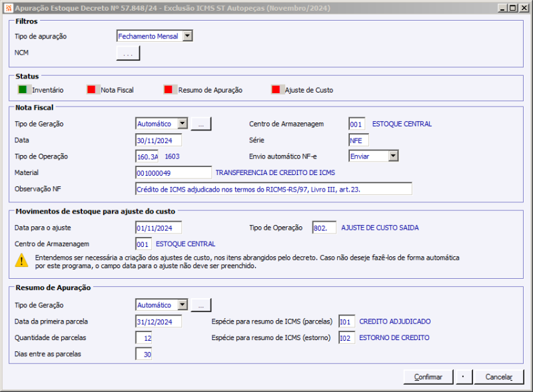The width and height of the screenshot is (533, 392).
Task: Click the red Ajuste de Custo status indicator
Action: pos(276,90)
